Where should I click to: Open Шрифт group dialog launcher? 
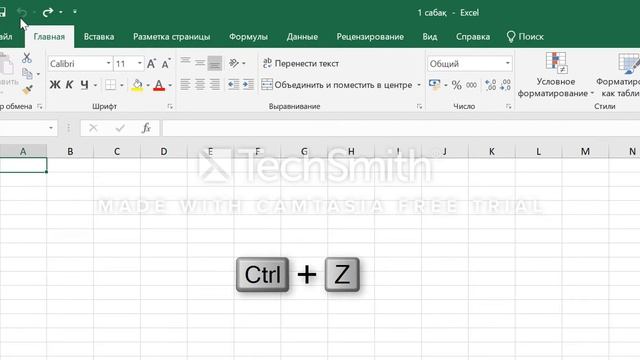(x=170, y=107)
